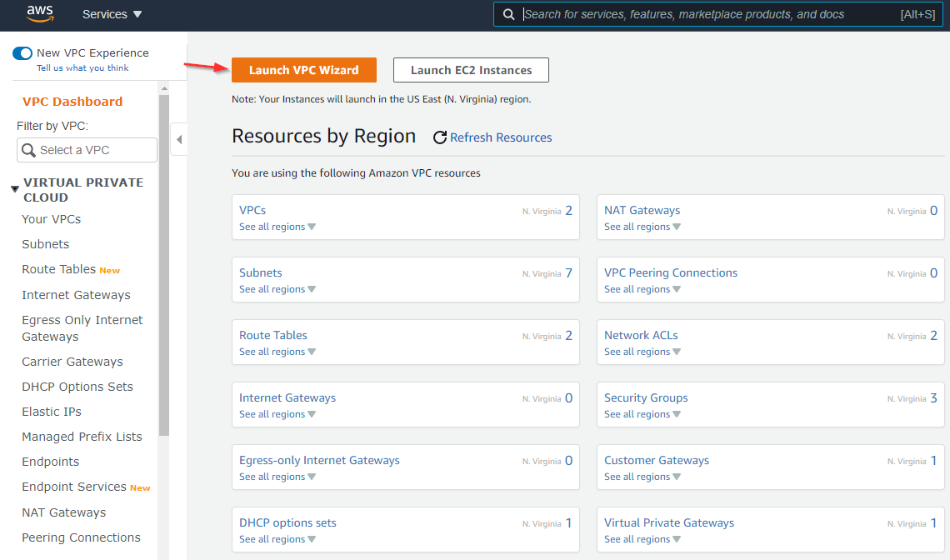The image size is (950, 560).
Task: Click the Security Groups count 3
Action: [933, 397]
